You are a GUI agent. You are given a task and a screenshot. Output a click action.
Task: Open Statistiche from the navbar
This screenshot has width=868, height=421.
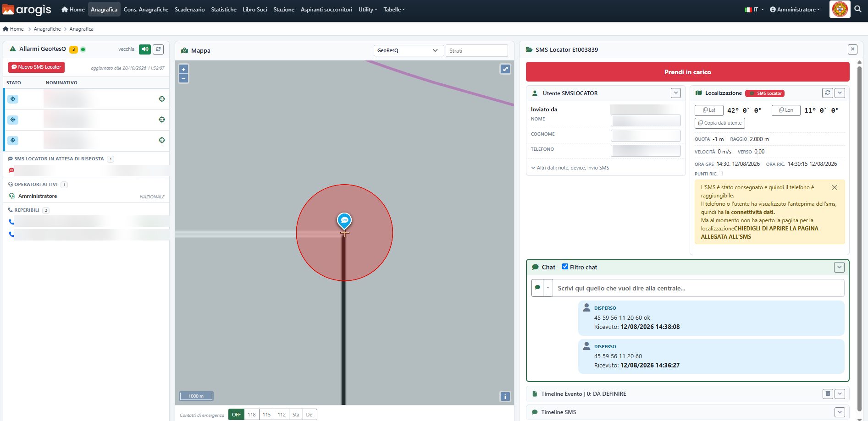pos(224,9)
